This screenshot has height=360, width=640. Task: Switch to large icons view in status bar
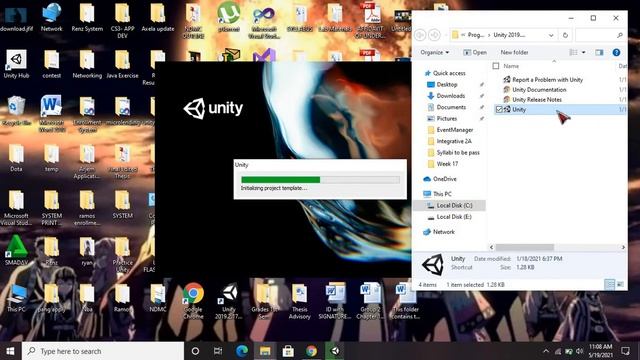[x=620, y=284]
